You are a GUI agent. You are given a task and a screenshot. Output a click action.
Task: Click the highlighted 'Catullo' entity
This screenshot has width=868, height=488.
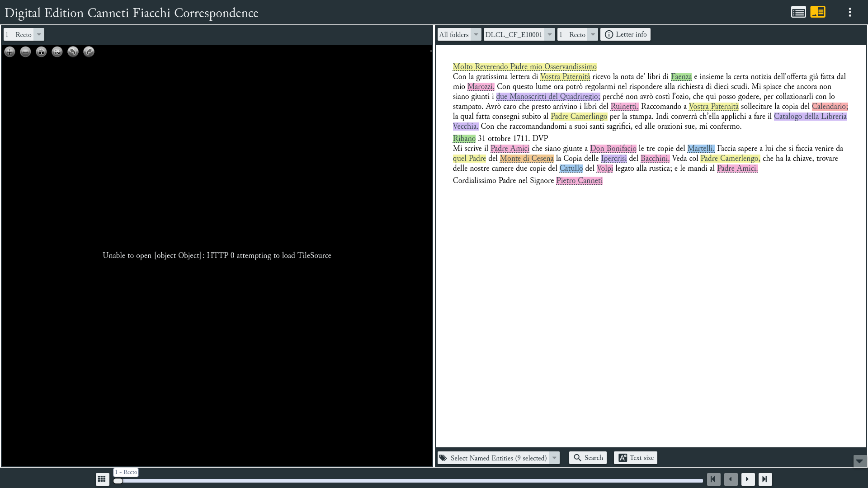571,169
